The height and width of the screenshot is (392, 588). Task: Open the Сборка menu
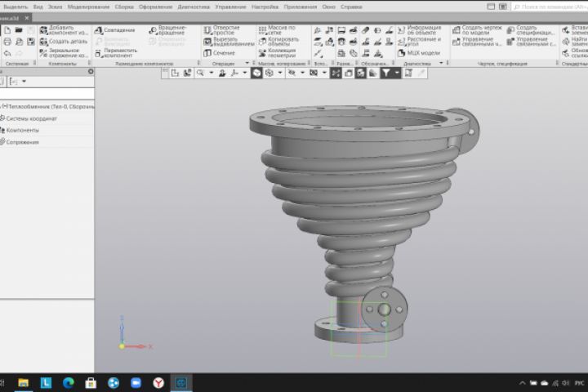pyautogui.click(x=124, y=7)
